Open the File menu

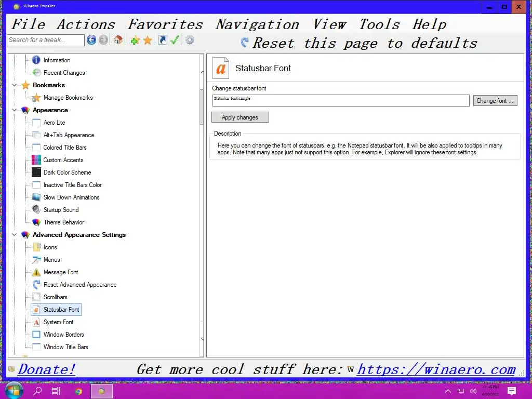click(29, 24)
